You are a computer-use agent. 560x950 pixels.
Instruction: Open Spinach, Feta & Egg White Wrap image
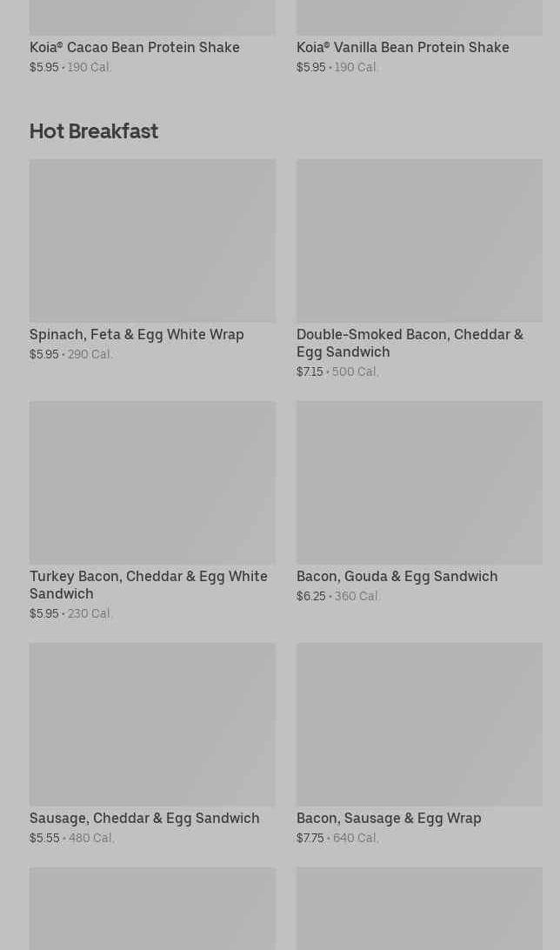152,240
